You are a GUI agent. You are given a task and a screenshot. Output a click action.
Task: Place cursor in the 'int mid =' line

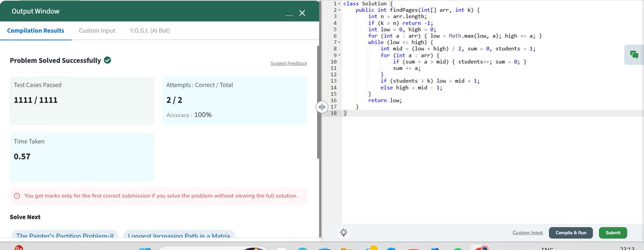click(x=458, y=48)
